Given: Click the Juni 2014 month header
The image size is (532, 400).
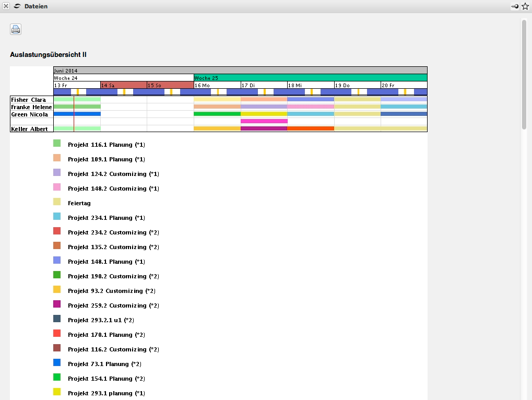Looking at the screenshot, I should [x=240, y=70].
